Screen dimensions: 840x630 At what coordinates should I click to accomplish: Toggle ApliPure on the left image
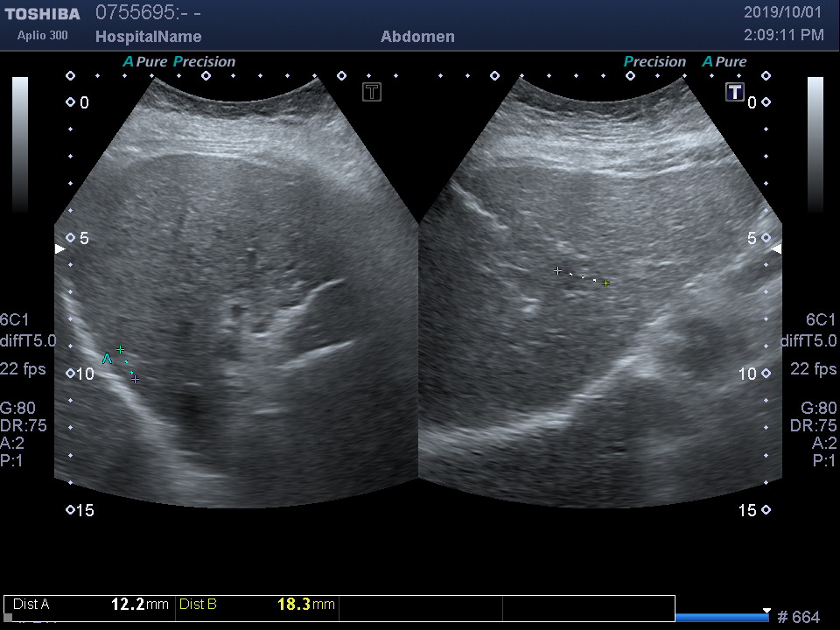point(145,62)
